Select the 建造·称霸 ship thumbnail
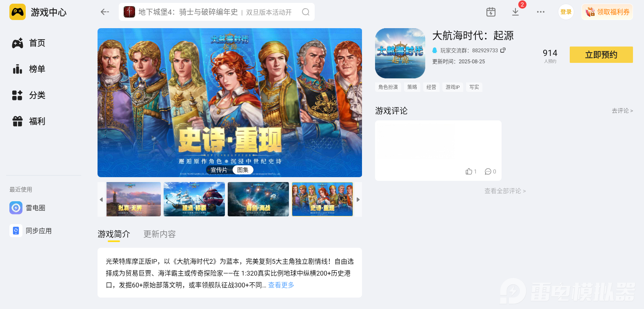Screen dimensions: 644x309 click(194, 199)
